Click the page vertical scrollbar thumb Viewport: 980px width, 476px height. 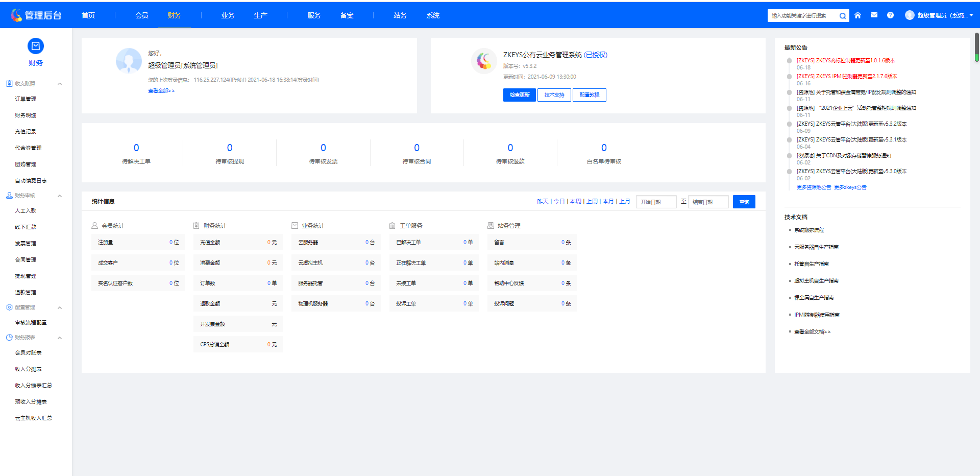[x=977, y=47]
